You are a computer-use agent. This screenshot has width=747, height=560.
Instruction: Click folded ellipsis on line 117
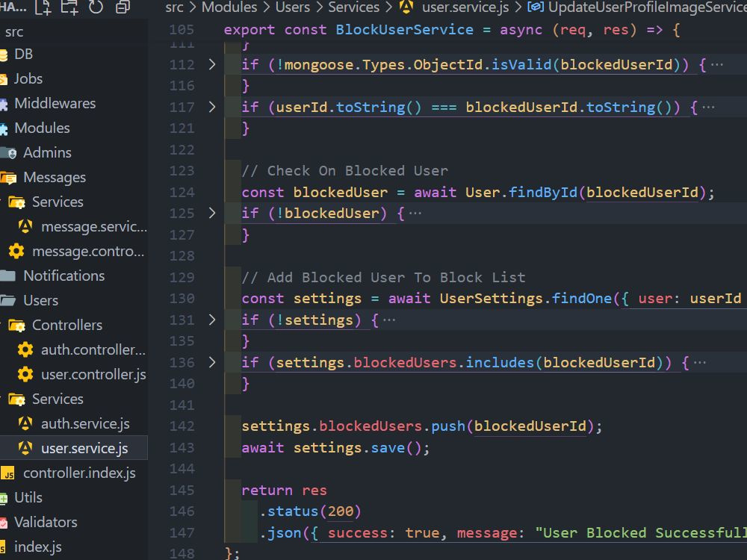point(708,107)
